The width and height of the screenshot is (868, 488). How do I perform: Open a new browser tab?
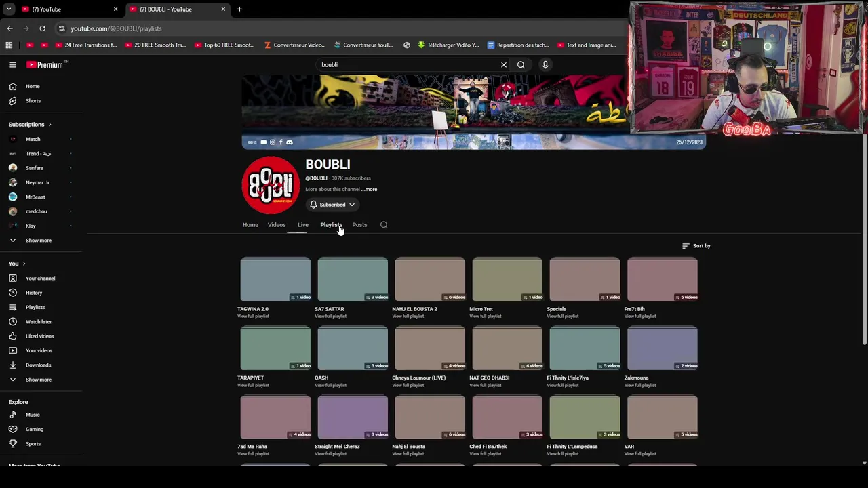239,9
